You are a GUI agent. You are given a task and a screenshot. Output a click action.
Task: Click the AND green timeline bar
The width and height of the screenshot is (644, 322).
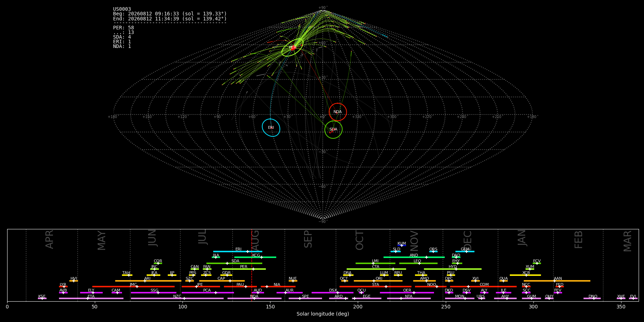click(414, 257)
